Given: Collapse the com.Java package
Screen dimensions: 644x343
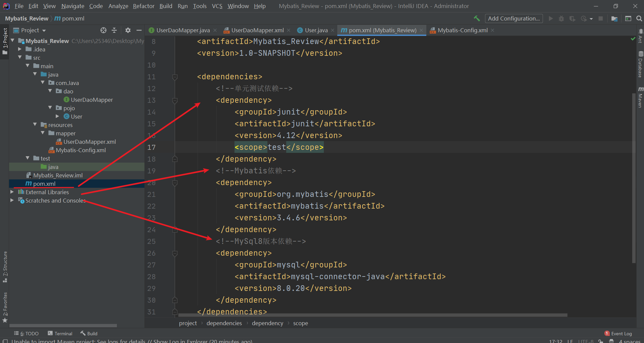Looking at the screenshot, I should pos(43,83).
